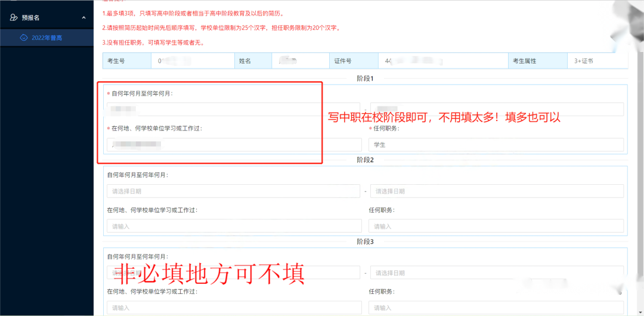This screenshot has height=316, width=644.
Task: Click the 阶段1 任何职务 field containing 学生
Action: coord(496,145)
